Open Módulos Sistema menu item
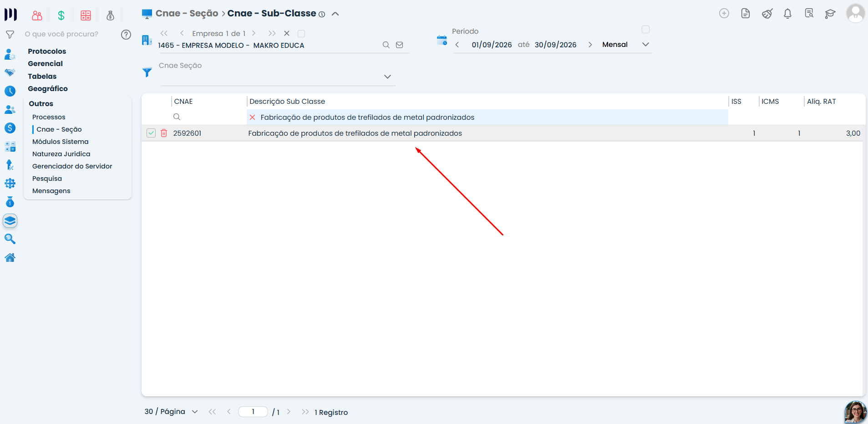 tap(61, 142)
